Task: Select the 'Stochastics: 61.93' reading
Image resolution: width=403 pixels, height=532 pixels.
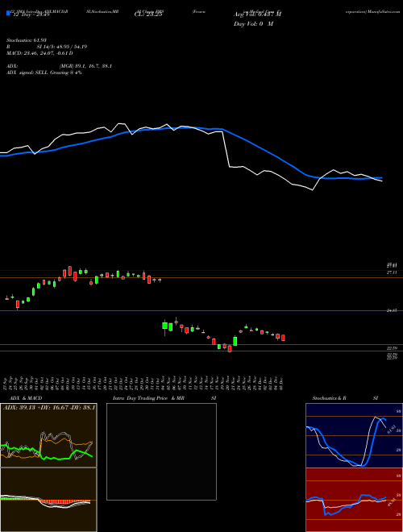Action: [x=27, y=40]
